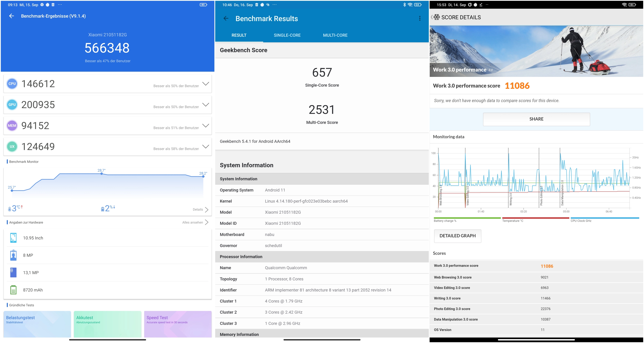The image size is (644, 343).
Task: Tap the 'Web Browsing 3.0 score' row
Action: click(536, 277)
